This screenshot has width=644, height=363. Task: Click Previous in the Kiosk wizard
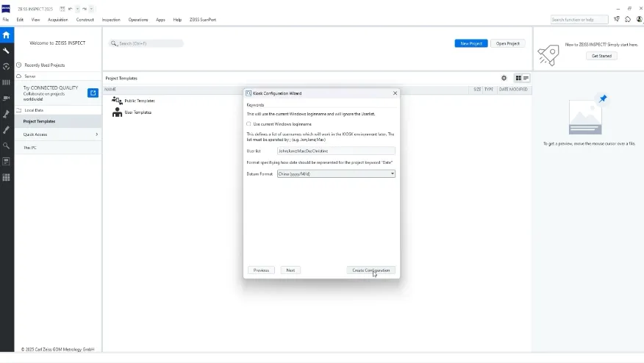coord(261,270)
